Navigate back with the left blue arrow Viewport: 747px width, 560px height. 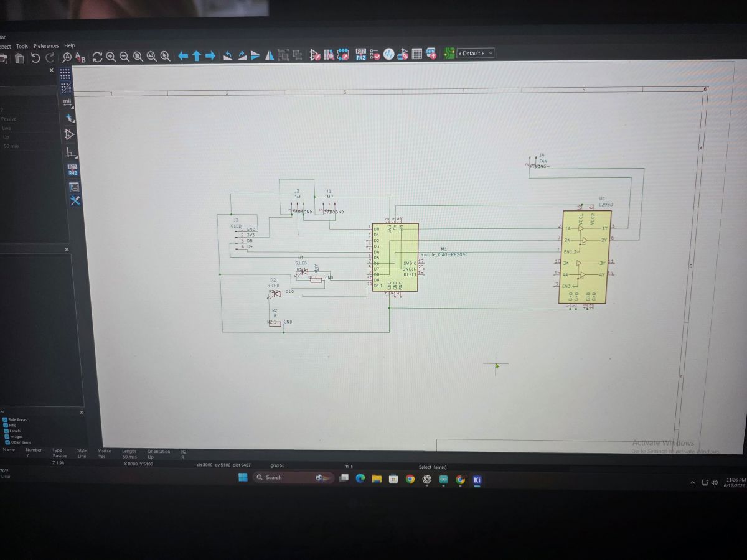[x=183, y=56]
